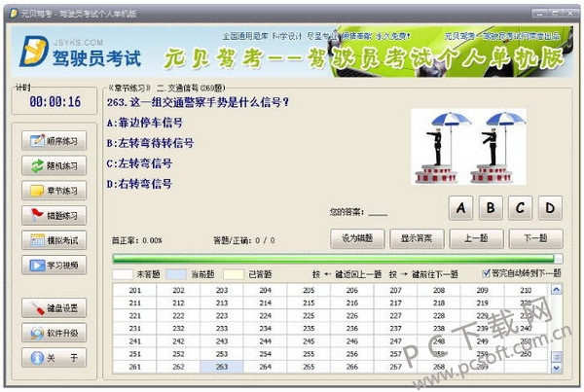
Task: Jump to question 246 cell
Action: coord(352,341)
